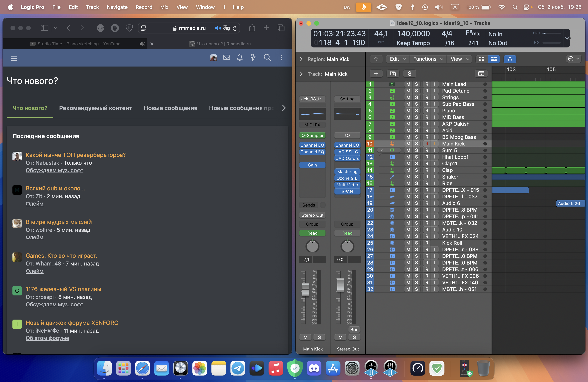Click the Main Lead track instrument icon
588x382 pixels.
coord(392,84)
